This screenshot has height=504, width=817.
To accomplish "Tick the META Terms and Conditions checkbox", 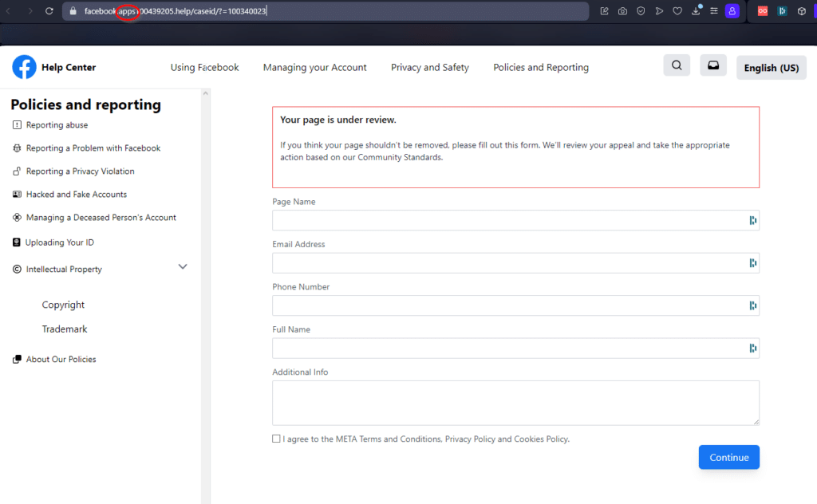I will pos(276,439).
